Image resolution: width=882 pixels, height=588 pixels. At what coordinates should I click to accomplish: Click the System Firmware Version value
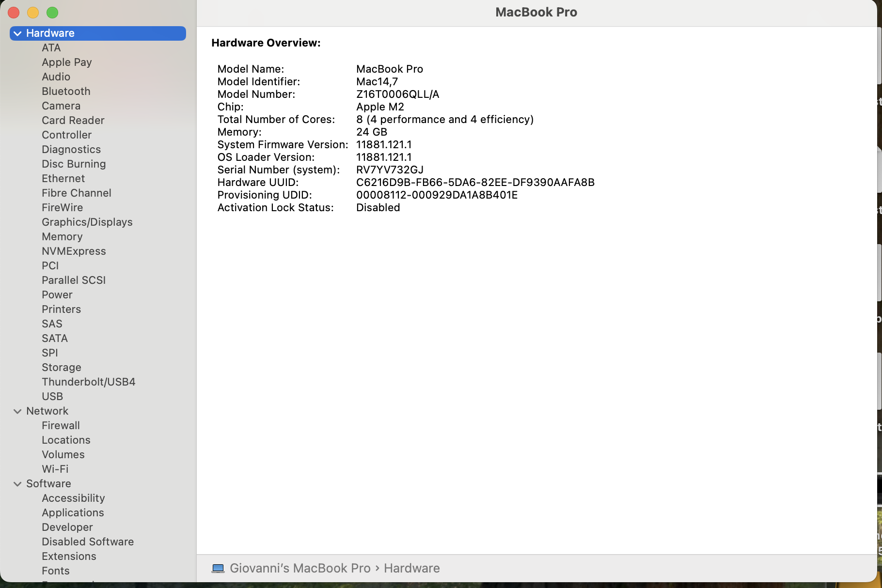point(384,145)
